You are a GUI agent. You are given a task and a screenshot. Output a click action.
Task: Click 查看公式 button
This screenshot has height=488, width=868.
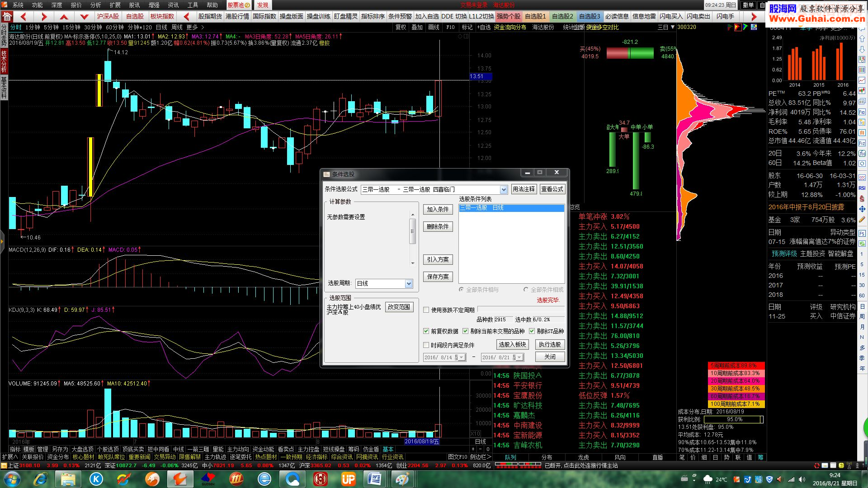552,189
